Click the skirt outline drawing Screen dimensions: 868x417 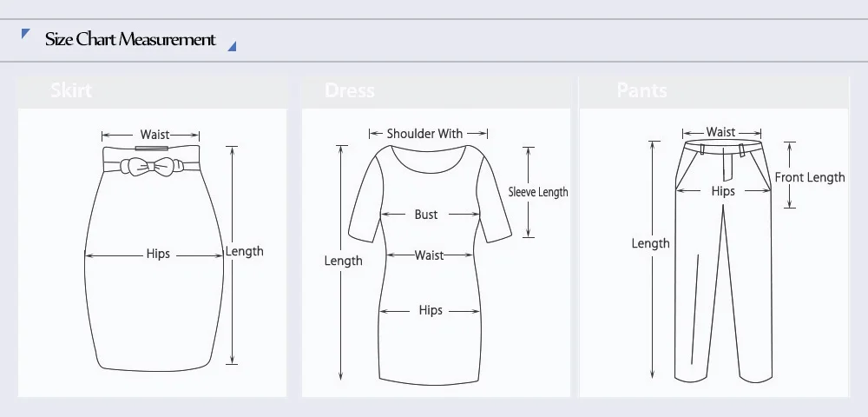[x=154, y=258]
